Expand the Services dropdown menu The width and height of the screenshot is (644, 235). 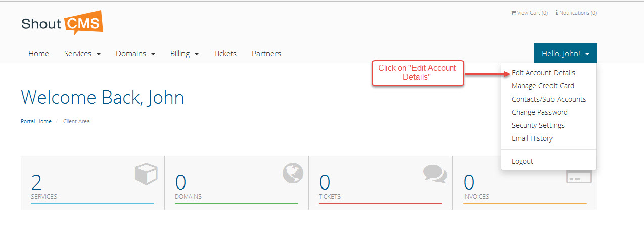(x=82, y=54)
